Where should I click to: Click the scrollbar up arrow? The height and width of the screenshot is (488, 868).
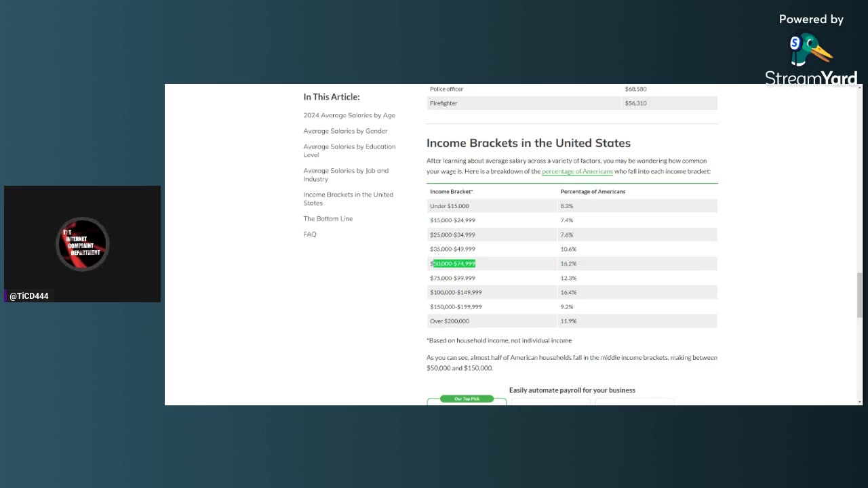click(860, 87)
